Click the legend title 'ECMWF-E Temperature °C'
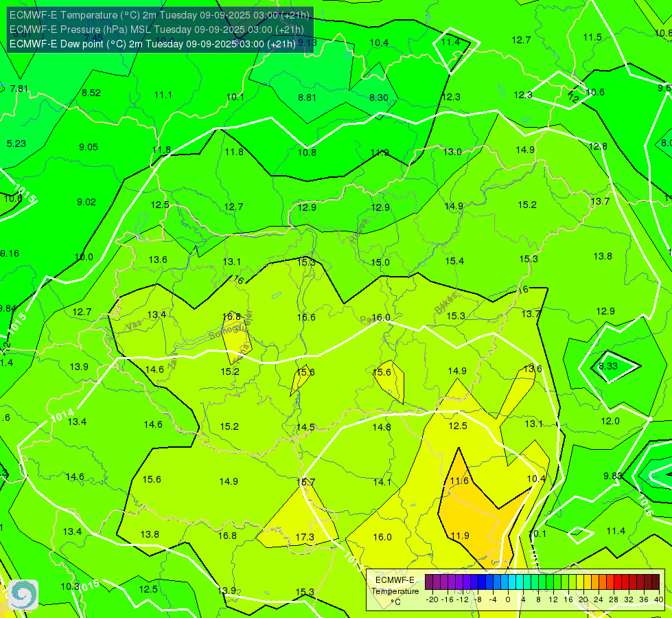Image resolution: width=672 pixels, height=618 pixels. 395,591
